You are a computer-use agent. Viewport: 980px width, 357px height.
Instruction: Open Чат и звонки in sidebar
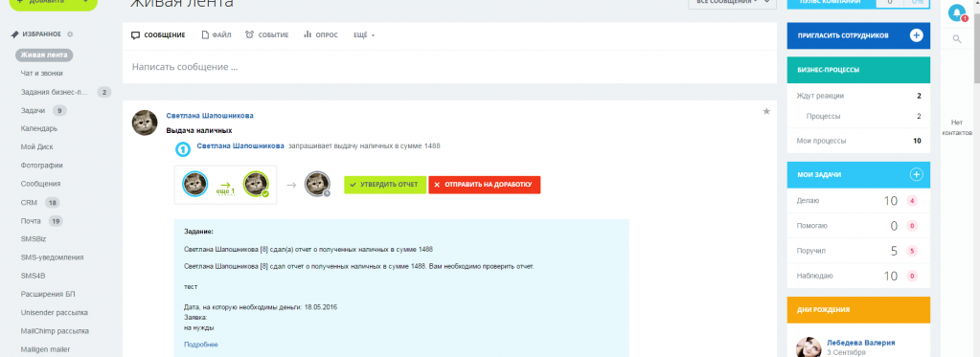point(41,73)
